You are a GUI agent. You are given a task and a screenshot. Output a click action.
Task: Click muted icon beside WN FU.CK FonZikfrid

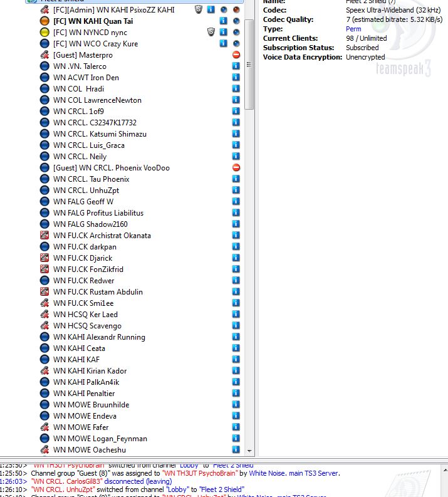click(44, 269)
